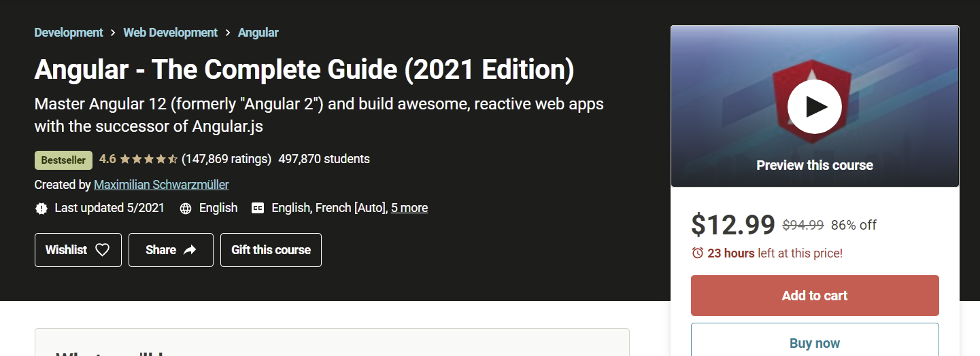Click the $12.99 price
This screenshot has height=356, width=980.
tap(733, 225)
